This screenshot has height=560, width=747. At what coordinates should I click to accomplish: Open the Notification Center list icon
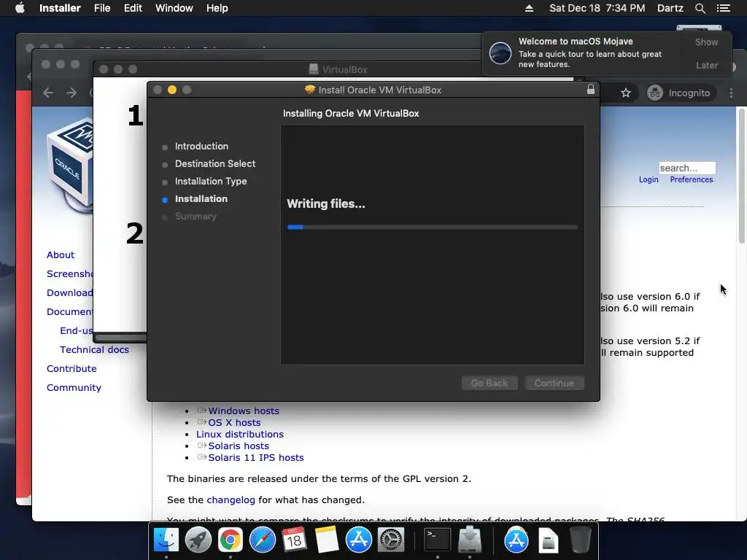(x=723, y=8)
